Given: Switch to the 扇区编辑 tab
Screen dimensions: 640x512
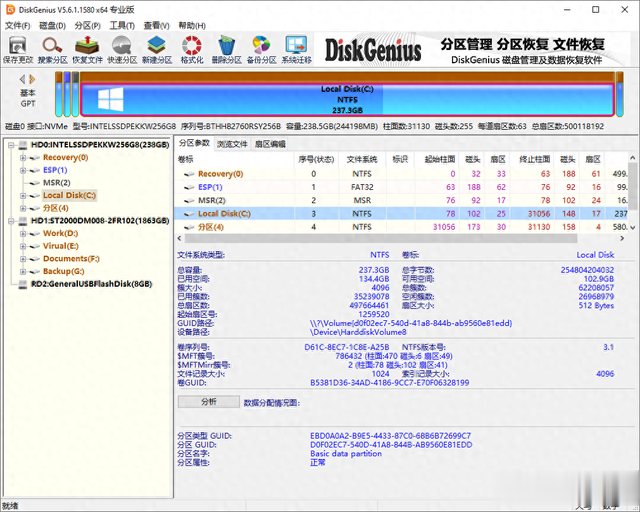Looking at the screenshot, I should (x=270, y=144).
